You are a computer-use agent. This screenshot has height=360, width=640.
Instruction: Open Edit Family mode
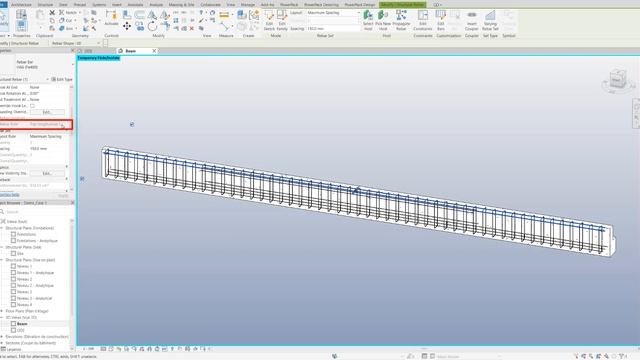coord(282,20)
